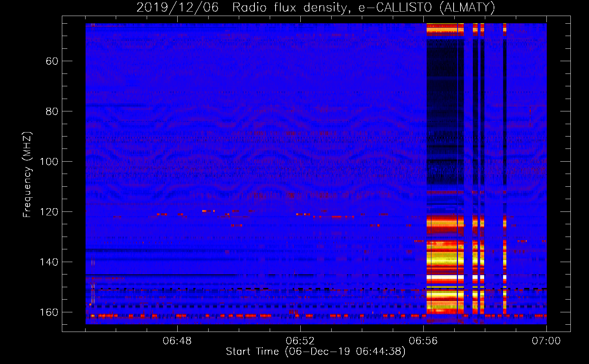
Task: Click the 140 frequency tick label
Action: [x=49, y=262]
